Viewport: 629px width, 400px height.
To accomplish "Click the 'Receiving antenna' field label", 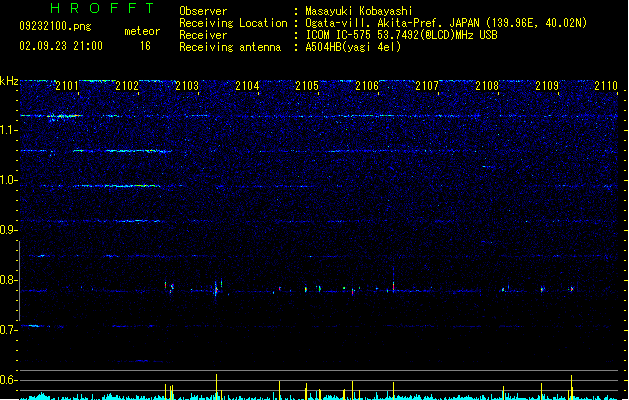I will pyautogui.click(x=230, y=47).
